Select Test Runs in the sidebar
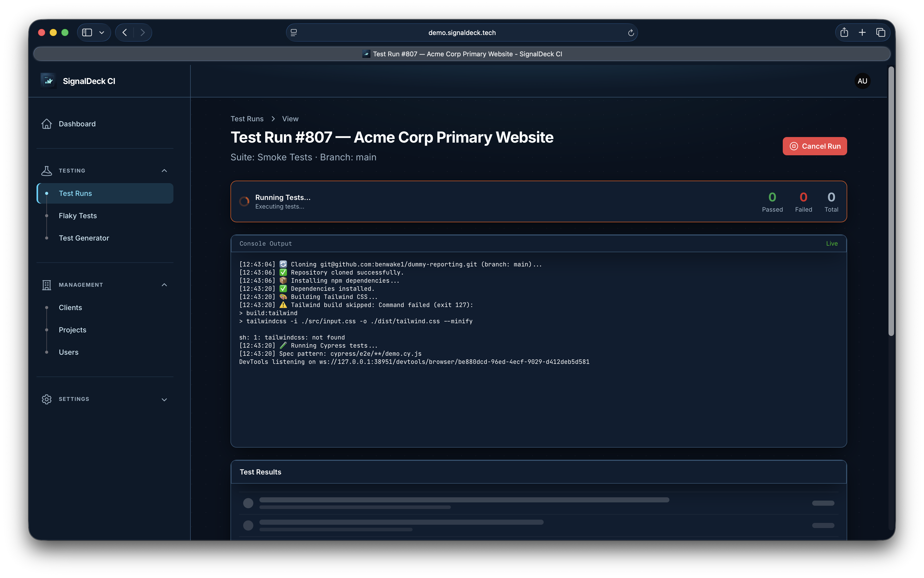The width and height of the screenshot is (924, 578). point(105,193)
